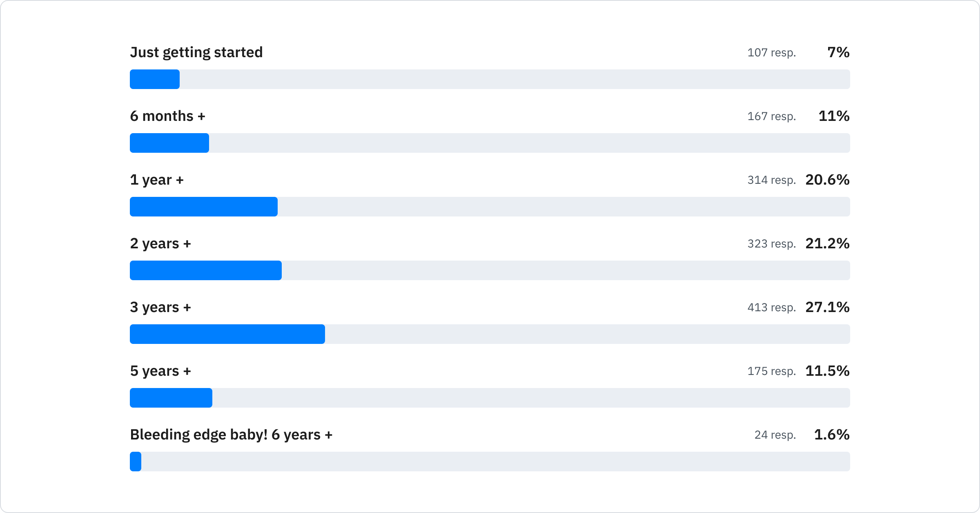Select the 11% percentage value
The width and height of the screenshot is (980, 513).
click(x=834, y=116)
